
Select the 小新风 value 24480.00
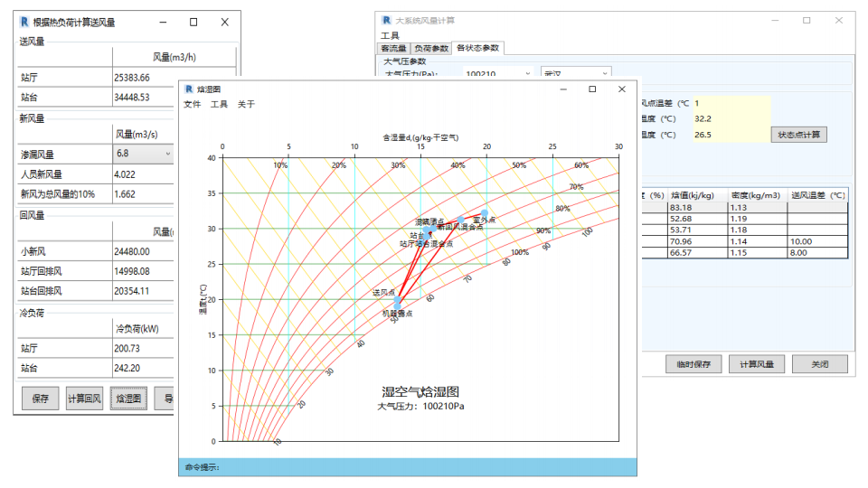pyautogui.click(x=132, y=251)
